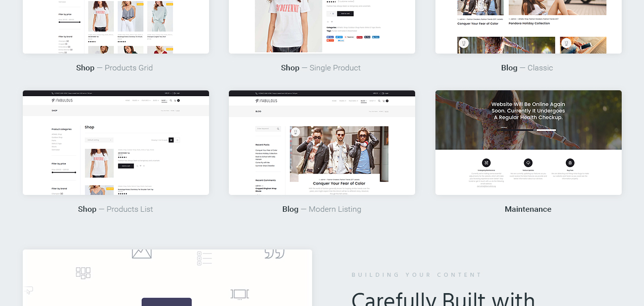644x306 pixels.
Task: Open the 'Default sorting' dropdown in Products List preview
Action: 99,140
